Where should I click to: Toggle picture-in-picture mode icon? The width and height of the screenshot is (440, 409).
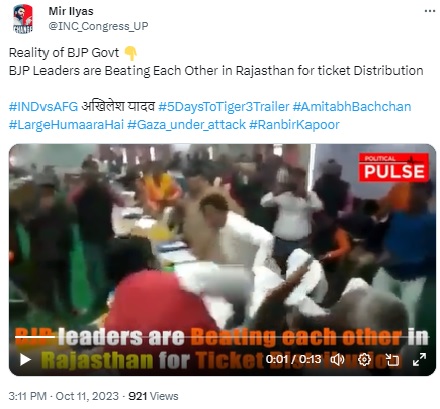coord(392,360)
